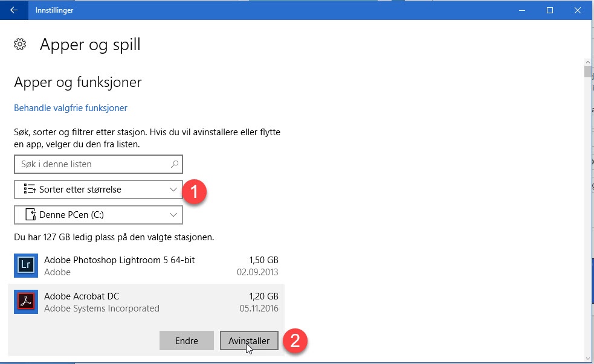Click the Adobe Lightroom Lr app icon
The width and height of the screenshot is (594, 364).
coord(26,266)
